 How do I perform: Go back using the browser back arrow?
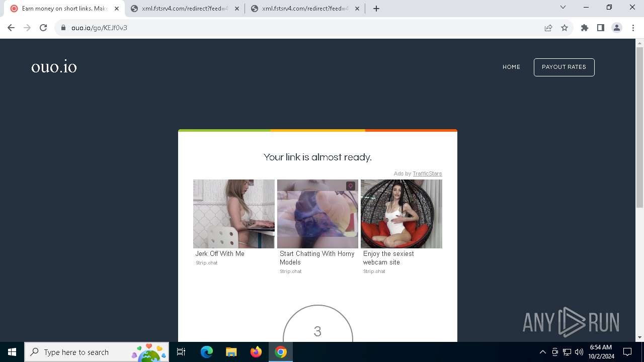pos(11,28)
